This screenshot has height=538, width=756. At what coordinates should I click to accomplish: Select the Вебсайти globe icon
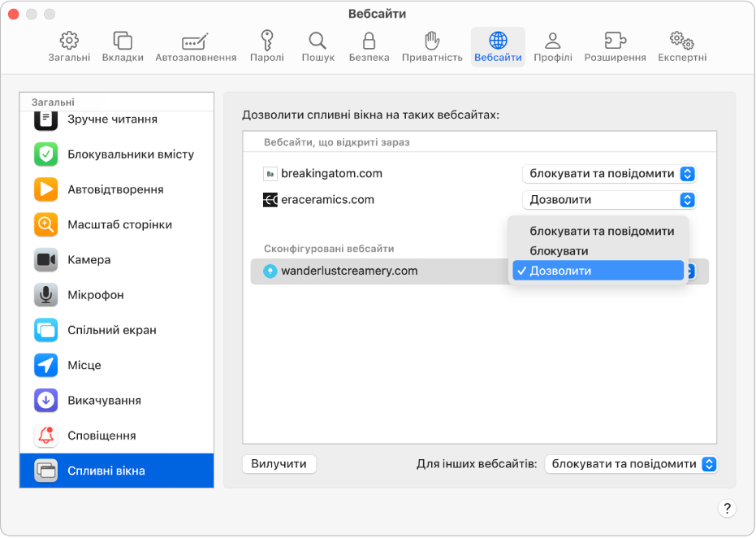[x=498, y=41]
